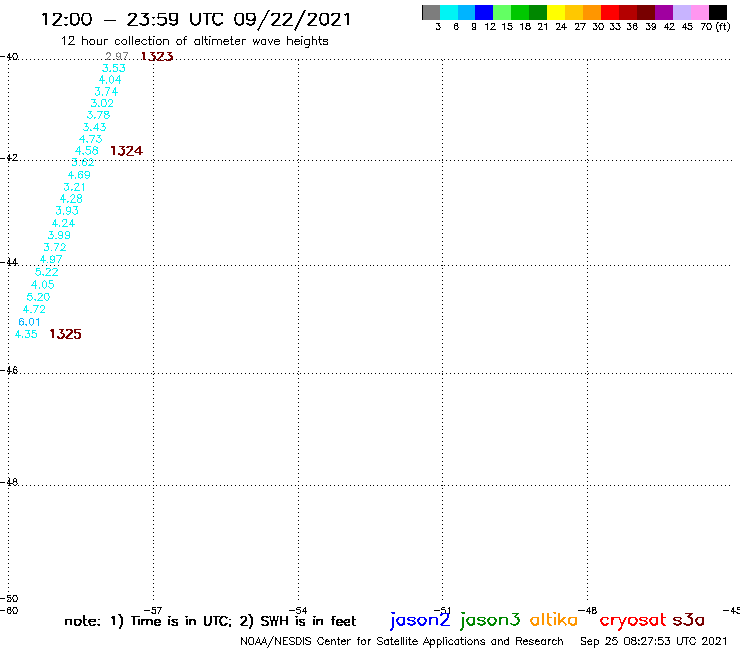Pick the yellow 24 ft legend swatch
Image resolution: width=740 pixels, height=650 pixels.
coord(556,12)
